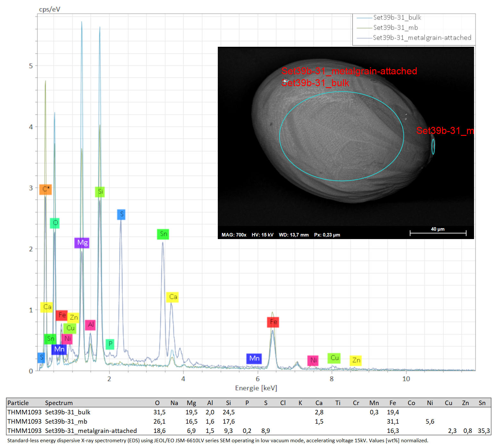
Task: Click the orange C* element label
Action: point(45,189)
